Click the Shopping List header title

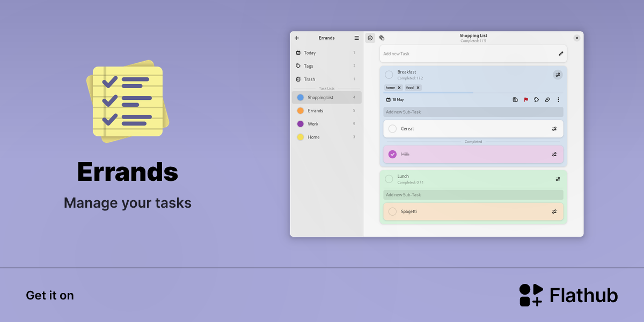(473, 35)
